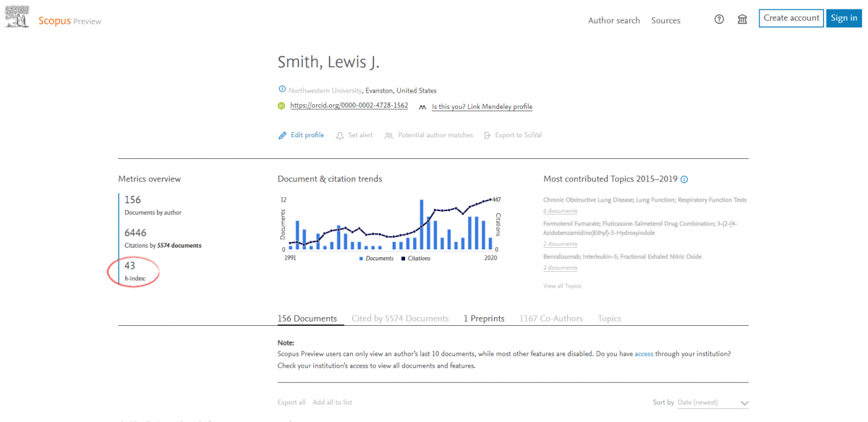Screen dimensions: 868x422
Task: Open Author search in top navigation
Action: [x=613, y=20]
